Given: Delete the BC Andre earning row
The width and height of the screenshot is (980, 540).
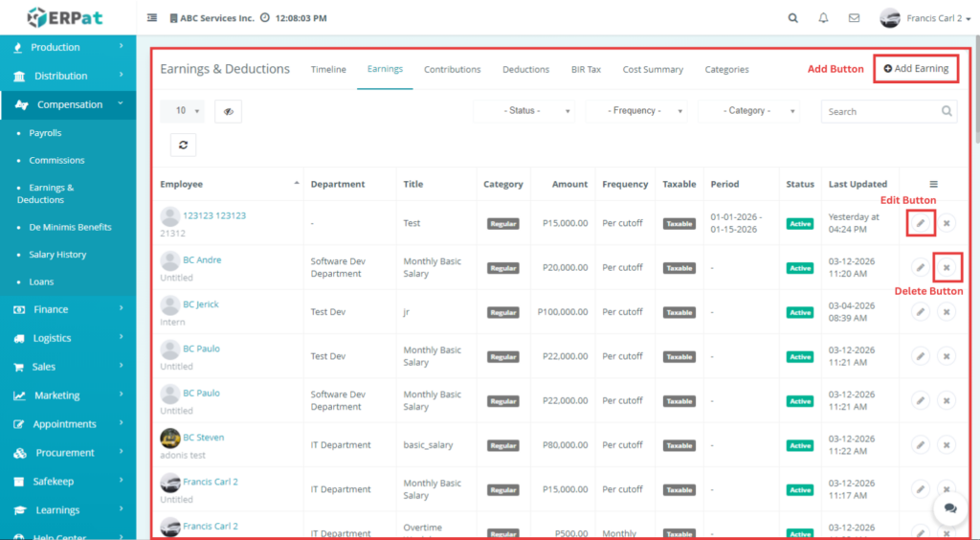Looking at the screenshot, I should click(947, 267).
